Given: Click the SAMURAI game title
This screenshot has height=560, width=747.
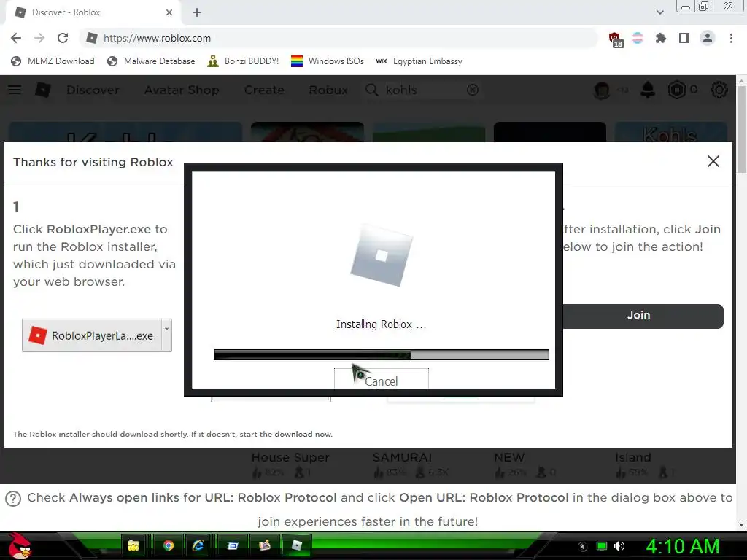Looking at the screenshot, I should tap(402, 457).
